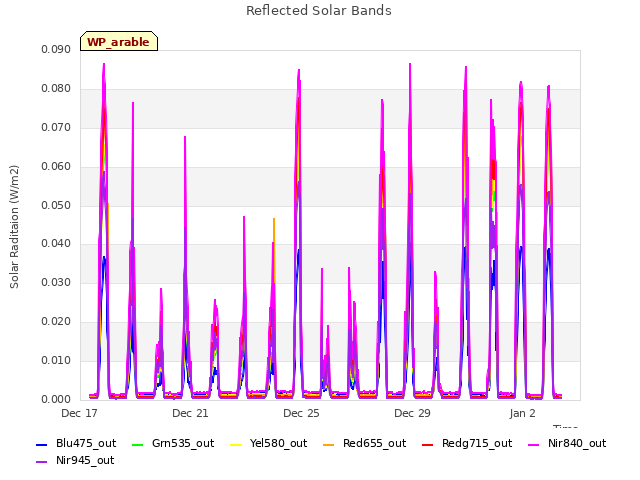Click the Nir840_out magenta legend swatch
640x480 pixels.
pyautogui.click(x=534, y=444)
